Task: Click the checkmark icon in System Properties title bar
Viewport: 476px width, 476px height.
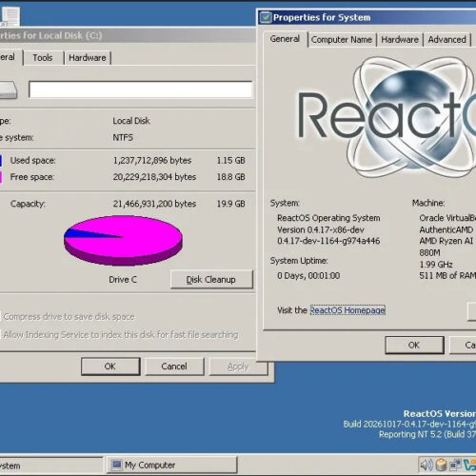Action: click(x=266, y=17)
